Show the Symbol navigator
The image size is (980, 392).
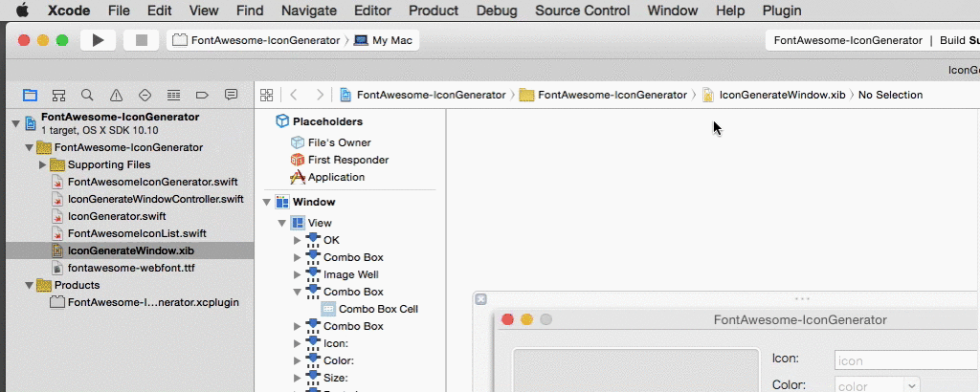(x=58, y=95)
